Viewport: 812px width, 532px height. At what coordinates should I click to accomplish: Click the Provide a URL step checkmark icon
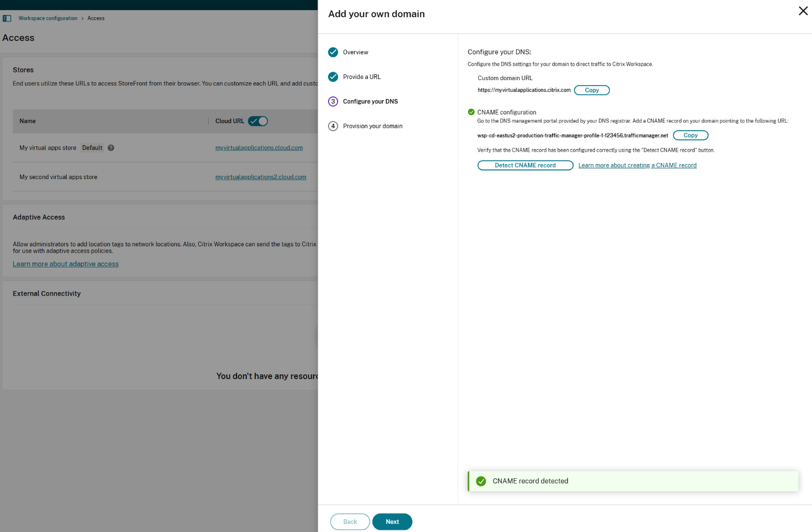(x=333, y=77)
